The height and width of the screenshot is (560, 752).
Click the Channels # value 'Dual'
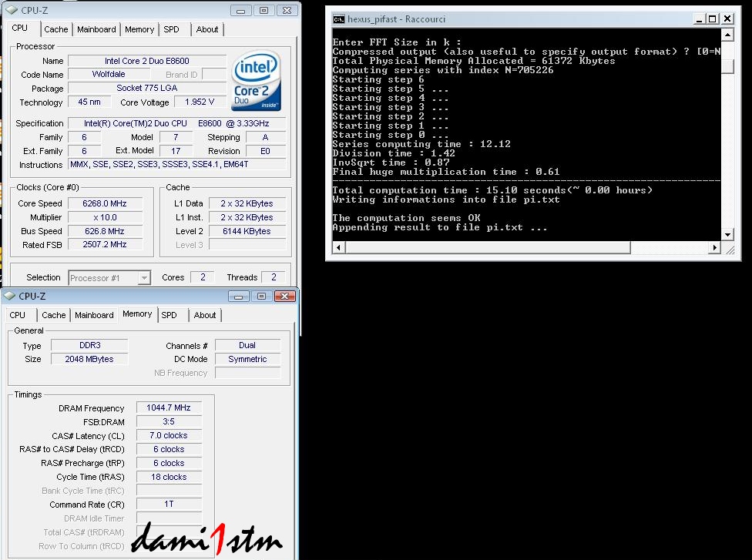tap(247, 345)
